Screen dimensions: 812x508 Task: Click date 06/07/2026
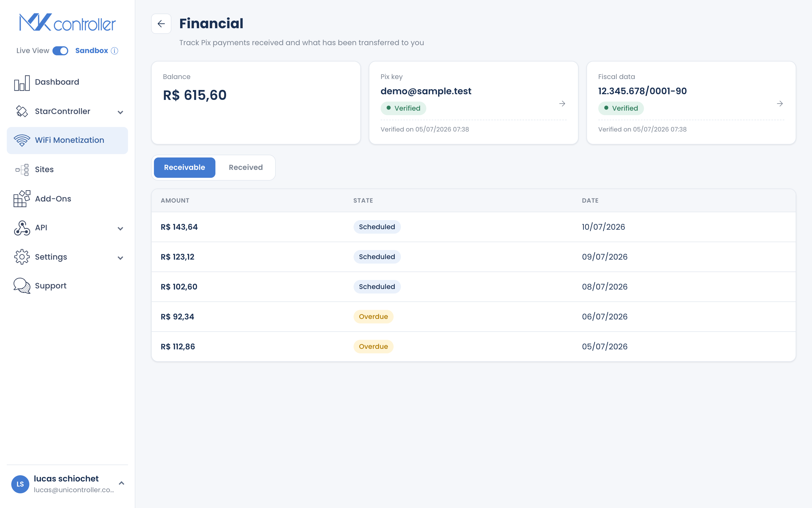[x=605, y=316]
